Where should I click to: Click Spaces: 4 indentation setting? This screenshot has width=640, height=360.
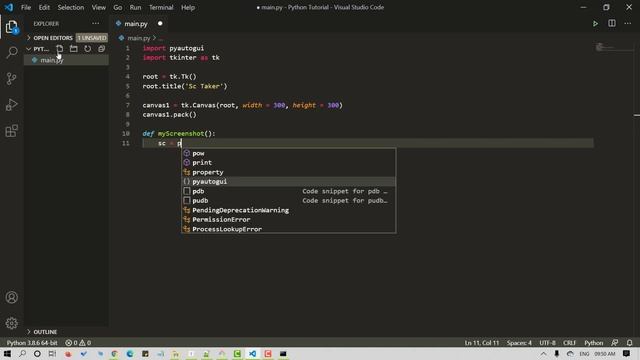pos(519,343)
